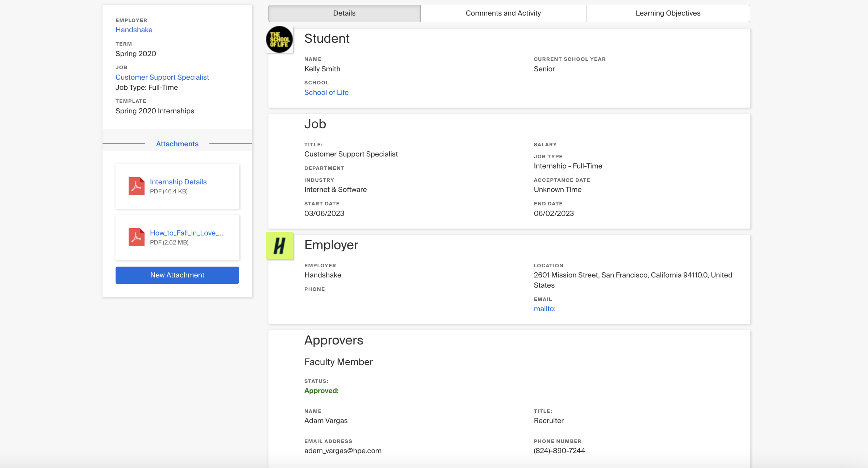Screen dimensions: 868x468
Task: Click the School of Life logo avatar
Action: coord(279,39)
